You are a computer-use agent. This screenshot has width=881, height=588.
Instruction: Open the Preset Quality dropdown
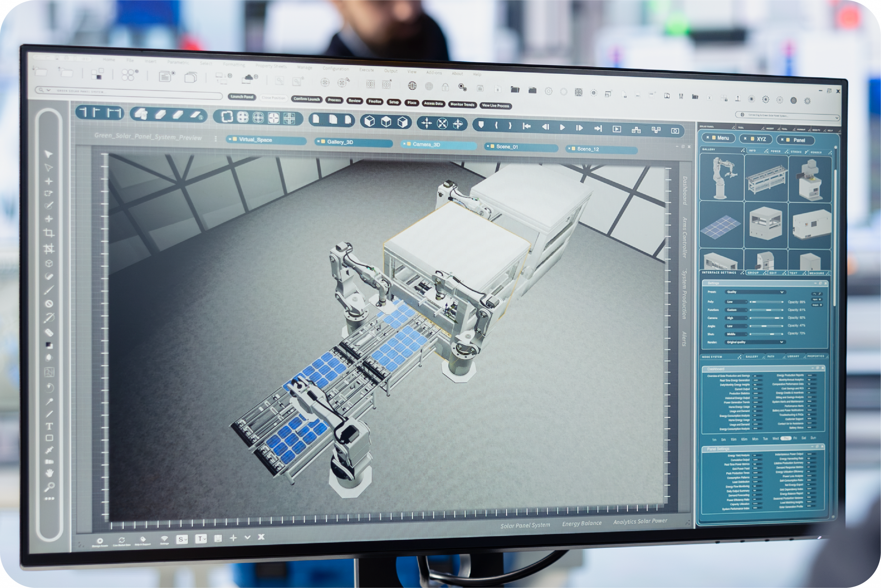pyautogui.click(x=755, y=292)
